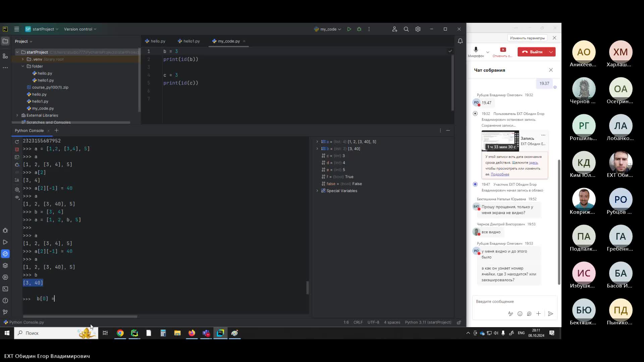Screen dimensions: 644x362
Task: Collapse the folder directory node
Action: [23, 66]
